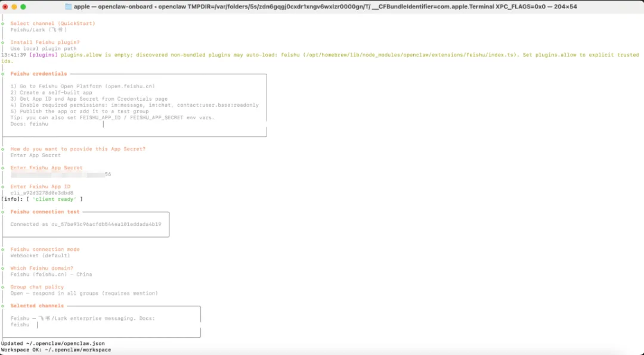Click the red close window button
644x355 pixels.
pyautogui.click(x=5, y=7)
